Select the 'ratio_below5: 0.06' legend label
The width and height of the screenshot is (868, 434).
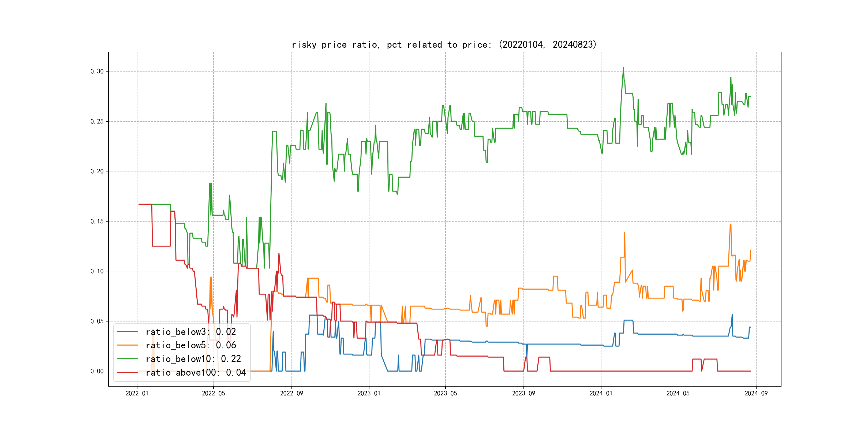[x=191, y=345]
